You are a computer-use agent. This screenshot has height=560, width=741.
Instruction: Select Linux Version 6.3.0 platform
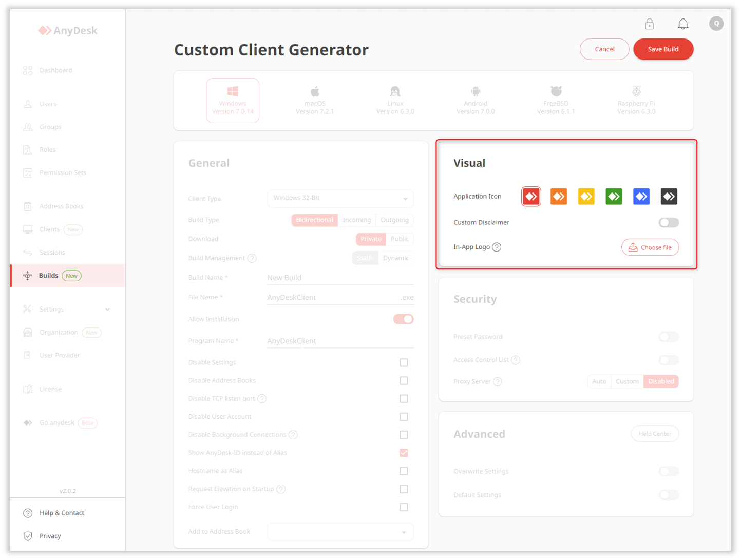395,101
